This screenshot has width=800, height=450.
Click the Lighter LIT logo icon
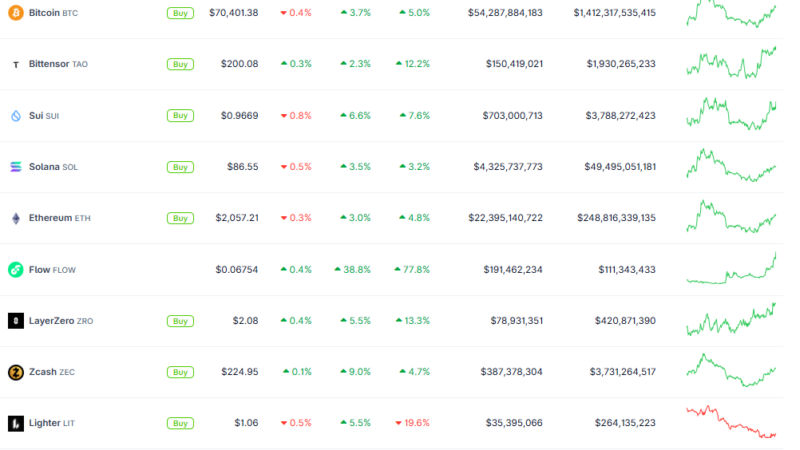(16, 423)
